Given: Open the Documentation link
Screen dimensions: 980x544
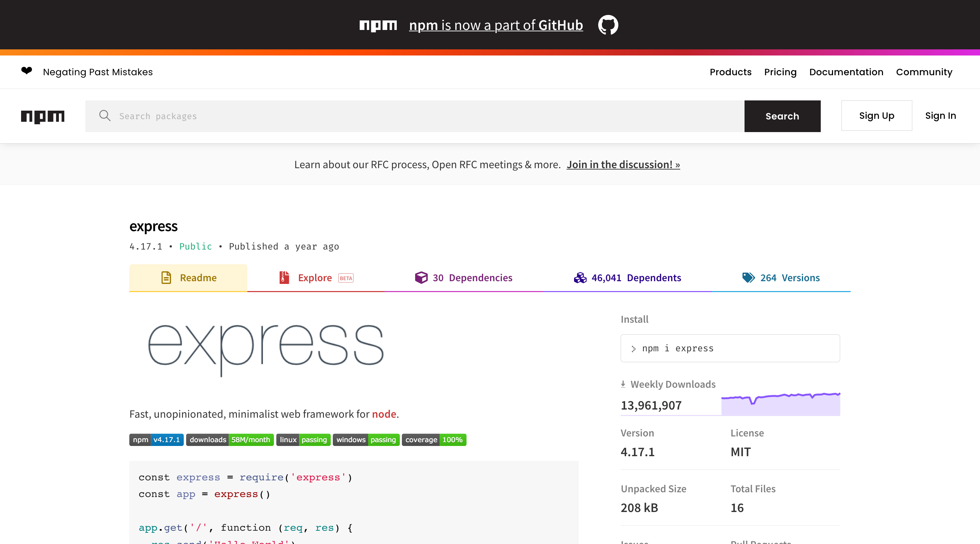Looking at the screenshot, I should 846,72.
